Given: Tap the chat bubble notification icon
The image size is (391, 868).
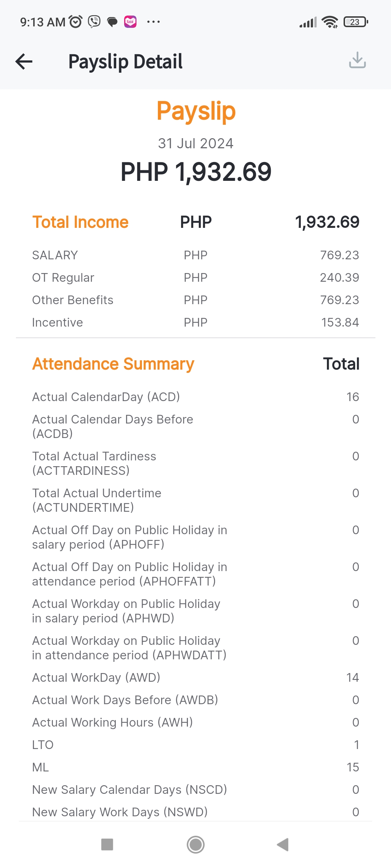Looking at the screenshot, I should [112, 22].
